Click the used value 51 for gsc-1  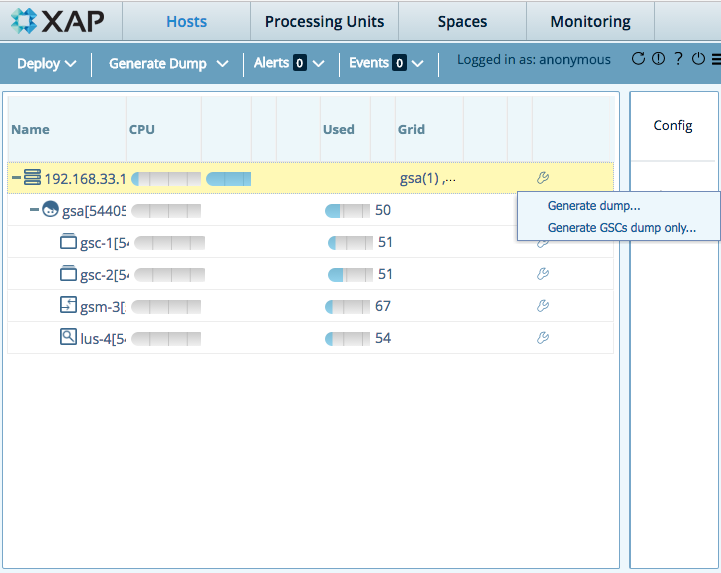385,242
